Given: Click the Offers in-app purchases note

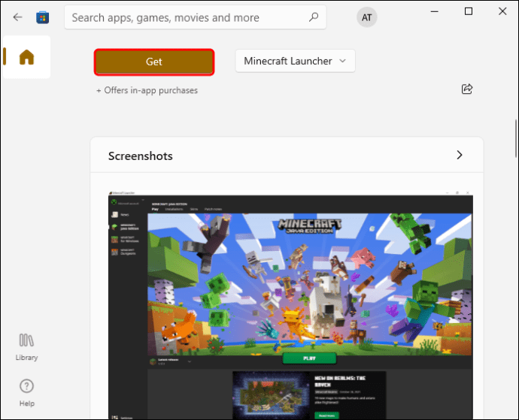Looking at the screenshot, I should point(147,90).
